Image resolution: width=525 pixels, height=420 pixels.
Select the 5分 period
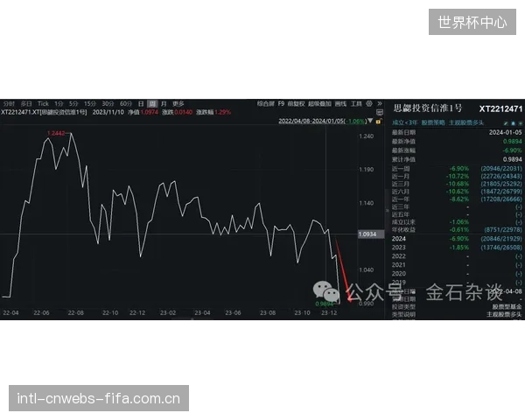tap(73, 104)
